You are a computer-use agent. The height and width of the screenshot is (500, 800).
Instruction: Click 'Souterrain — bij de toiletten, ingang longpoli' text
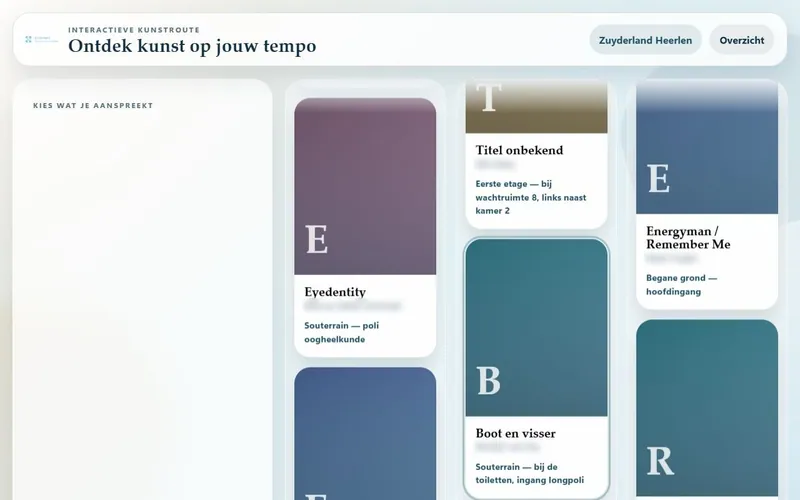coord(530,473)
